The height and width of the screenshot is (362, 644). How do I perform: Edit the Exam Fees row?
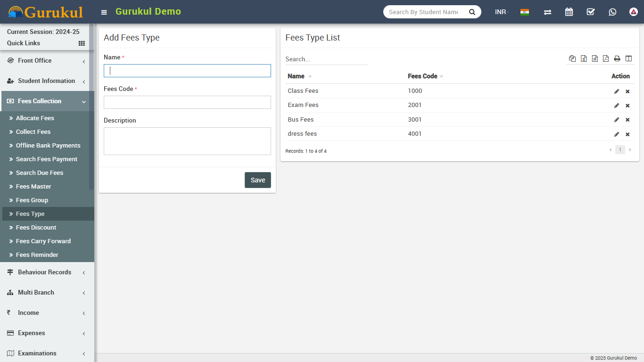tap(616, 106)
